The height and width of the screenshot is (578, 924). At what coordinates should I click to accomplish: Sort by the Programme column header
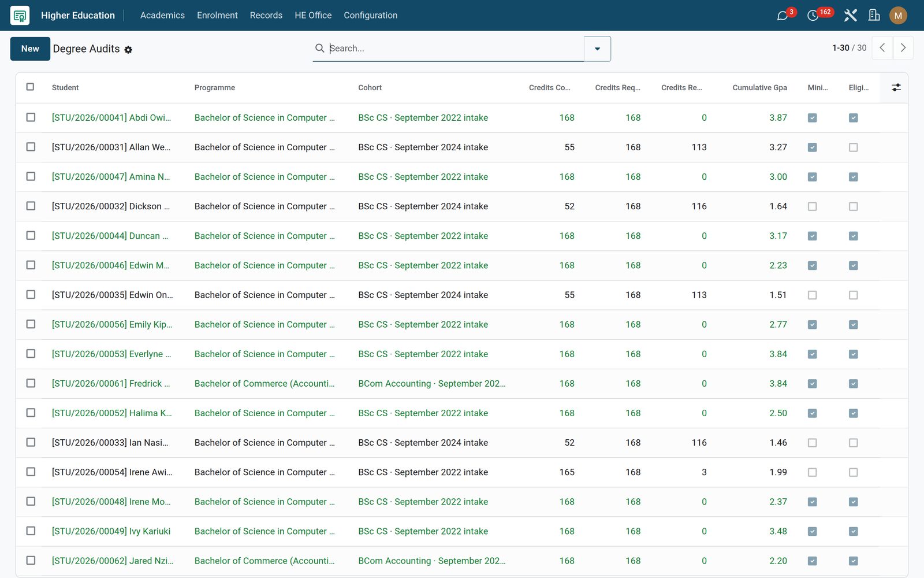point(214,88)
